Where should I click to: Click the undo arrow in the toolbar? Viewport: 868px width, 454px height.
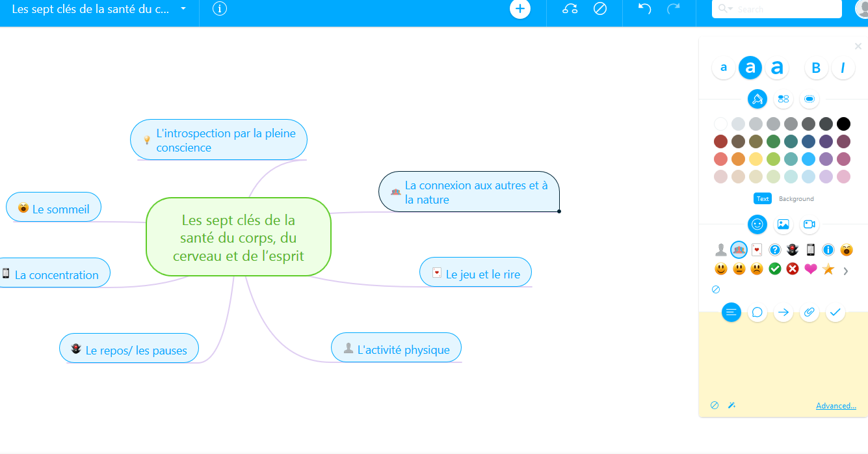tap(643, 9)
